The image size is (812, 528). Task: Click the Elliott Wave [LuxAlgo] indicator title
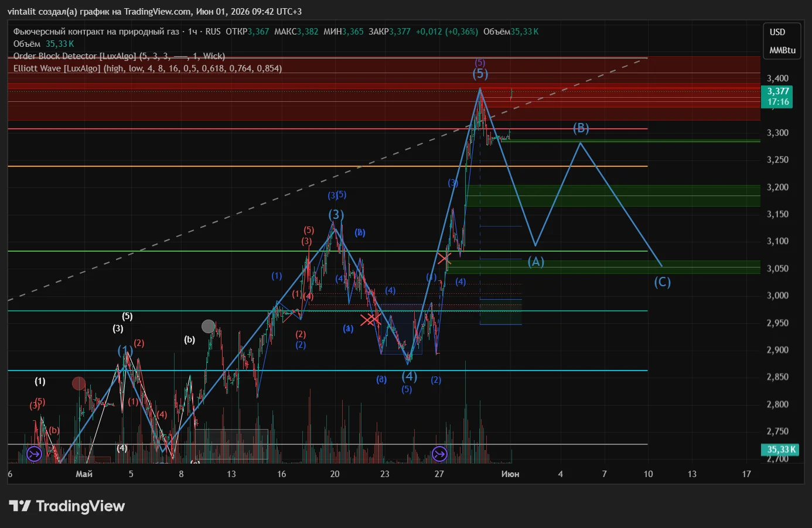(x=148, y=68)
